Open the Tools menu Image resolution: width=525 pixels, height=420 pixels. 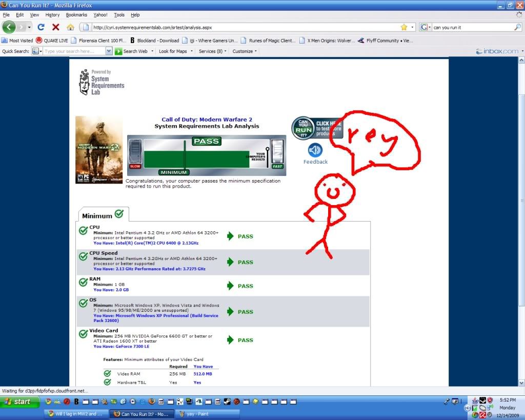(119, 15)
